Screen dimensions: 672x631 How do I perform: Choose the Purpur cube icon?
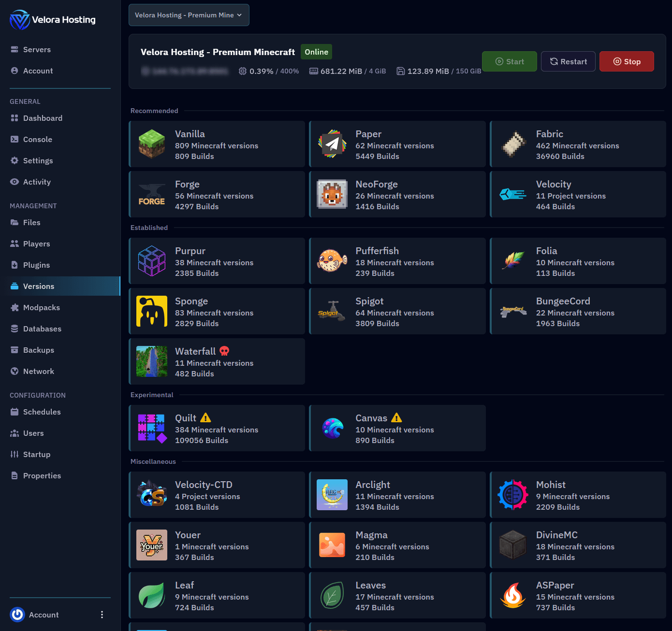(152, 261)
